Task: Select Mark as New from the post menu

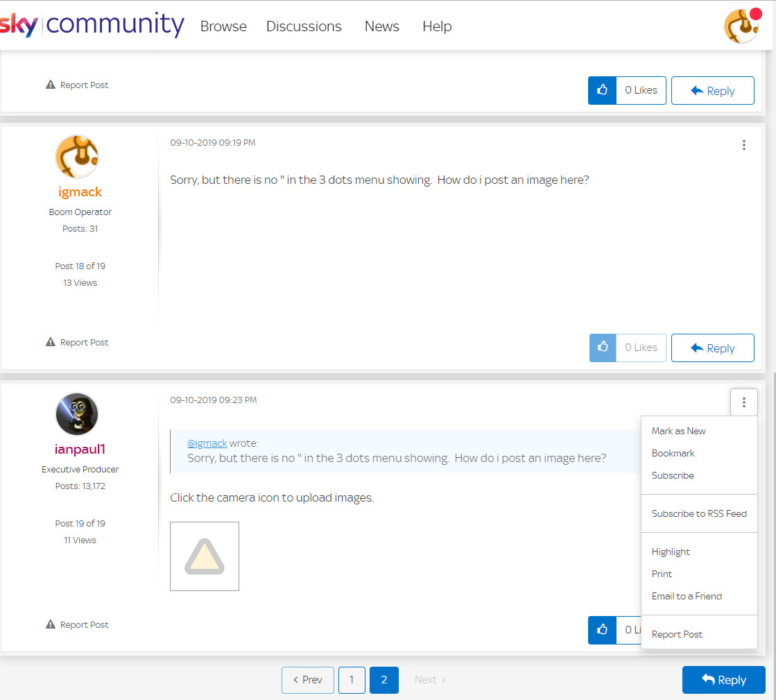Action: [x=699, y=431]
